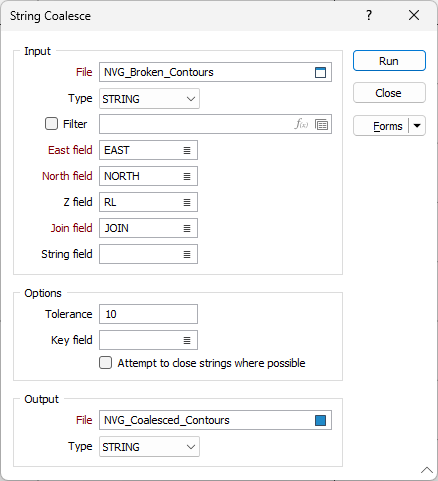Click the Run button
This screenshot has width=438, height=481.
[389, 61]
